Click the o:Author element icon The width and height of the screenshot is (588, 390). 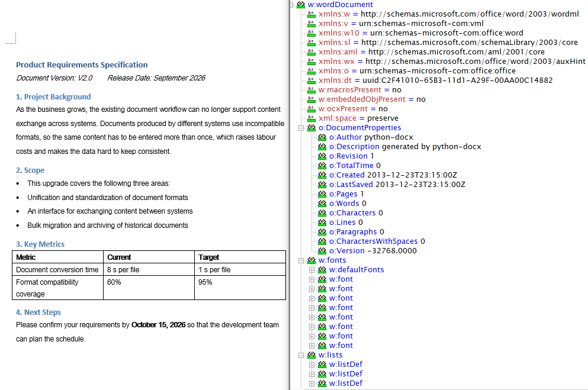pyautogui.click(x=322, y=137)
